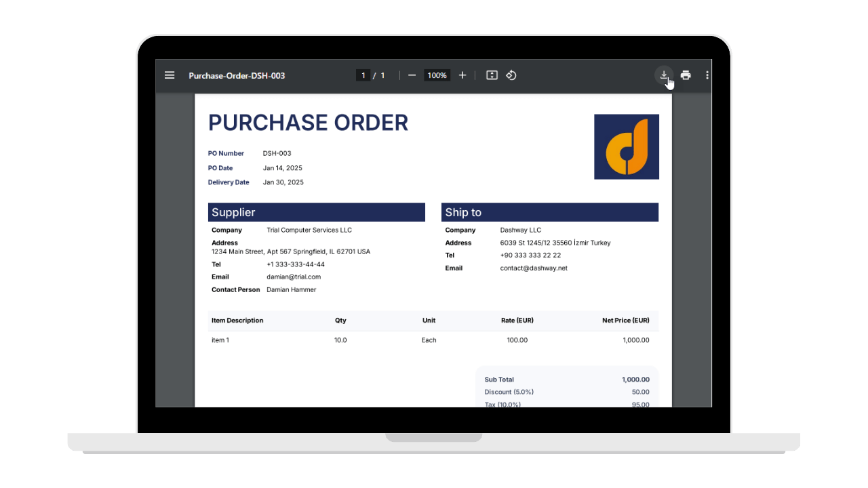Click rate value 100.00

[517, 340]
